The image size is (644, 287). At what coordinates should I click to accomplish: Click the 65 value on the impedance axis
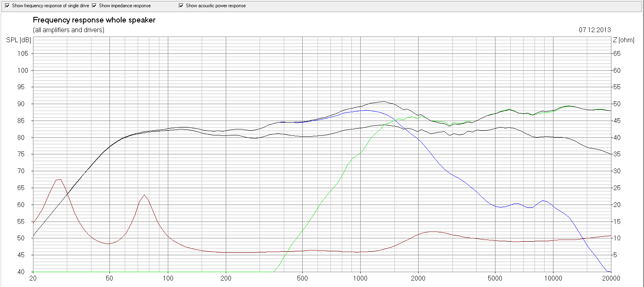point(617,53)
